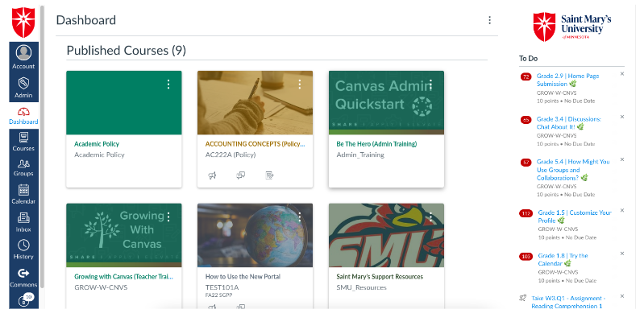Image resolution: width=644 pixels, height=330 pixels.
Task: Dismiss Grade 3.4 Discussions to-do item
Action: pos(621,117)
